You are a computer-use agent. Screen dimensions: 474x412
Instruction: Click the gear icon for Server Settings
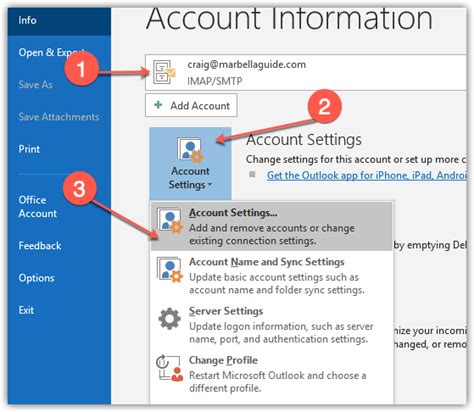[x=170, y=319]
